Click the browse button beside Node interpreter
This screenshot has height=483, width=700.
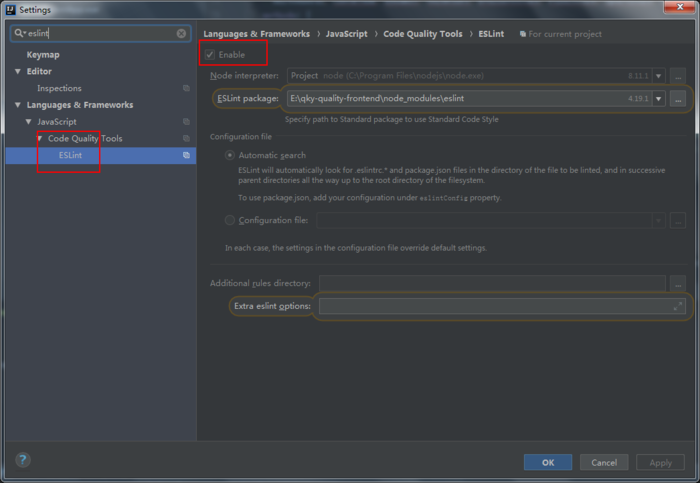[x=679, y=75]
